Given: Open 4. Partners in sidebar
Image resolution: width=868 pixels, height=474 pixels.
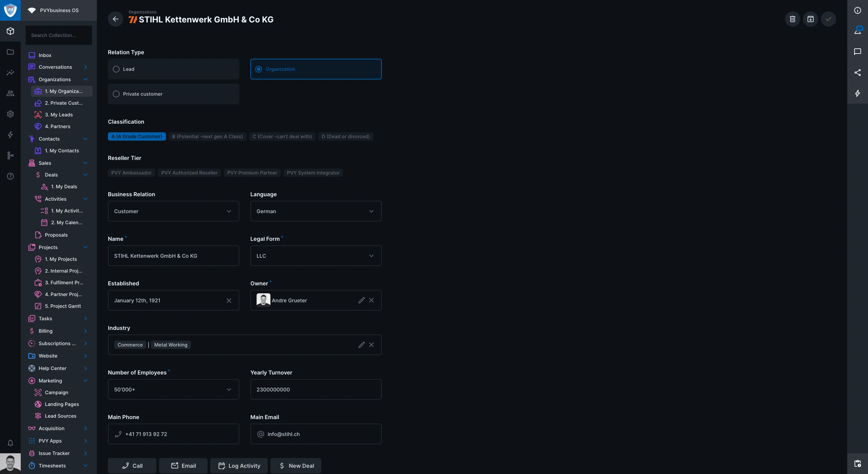Looking at the screenshot, I should (57, 126).
